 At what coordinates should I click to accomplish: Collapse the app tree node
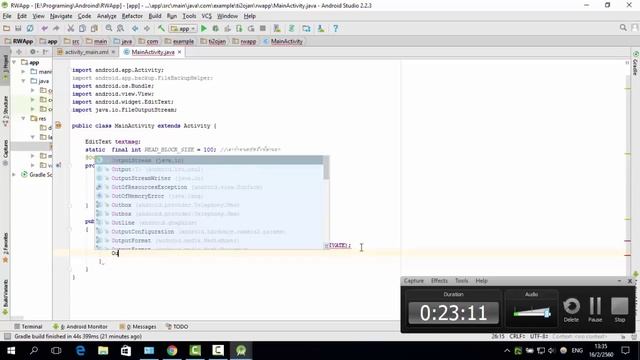pos(14,62)
